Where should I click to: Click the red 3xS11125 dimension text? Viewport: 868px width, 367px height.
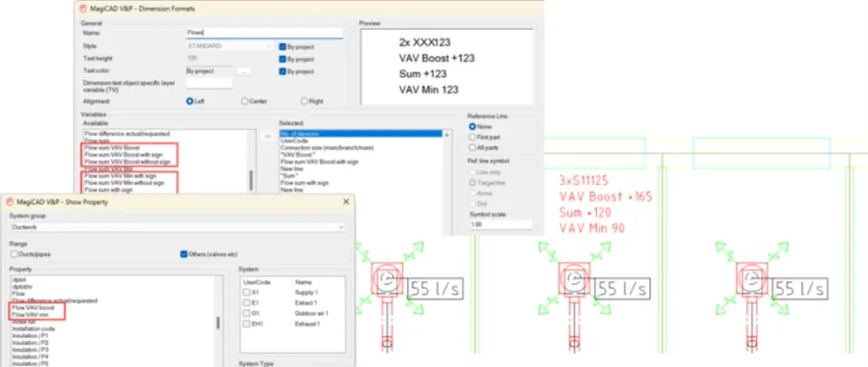[x=584, y=181]
